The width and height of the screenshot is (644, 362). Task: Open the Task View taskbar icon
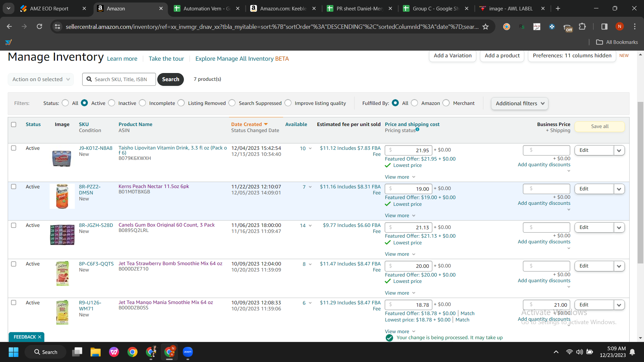[77, 352]
